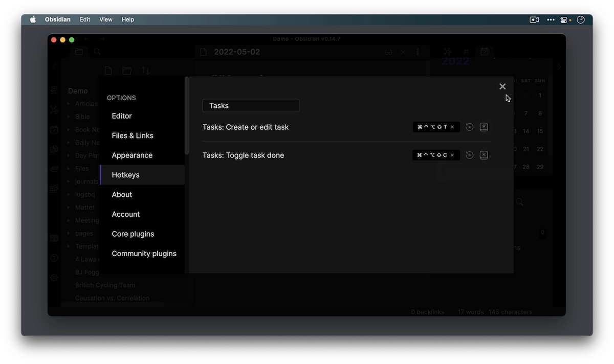Screen dimensions: 614x364
Task: Click the Demo vault title
Action: pos(78,91)
